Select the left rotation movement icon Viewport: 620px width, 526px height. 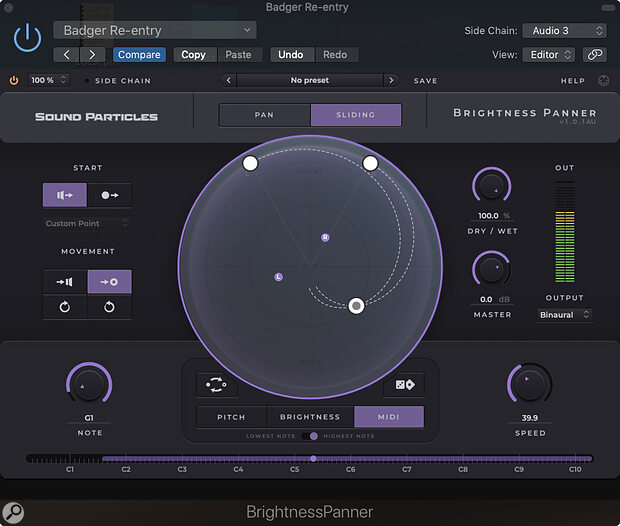click(65, 307)
